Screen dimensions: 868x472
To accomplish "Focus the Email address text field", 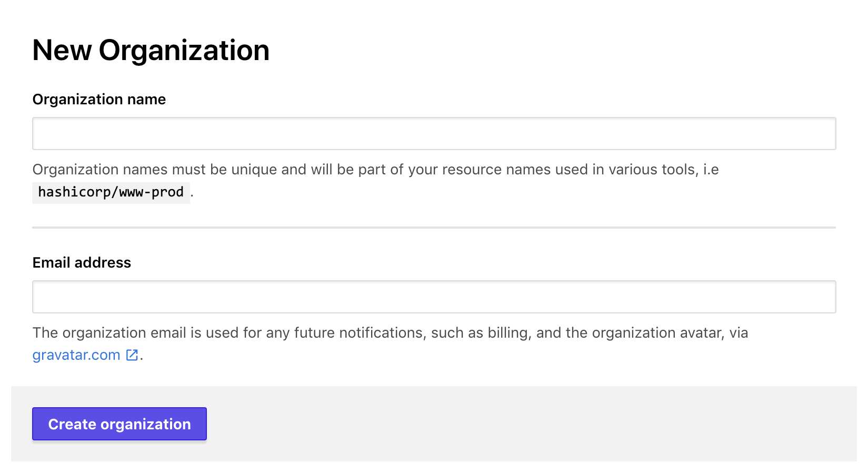I will (x=434, y=297).
